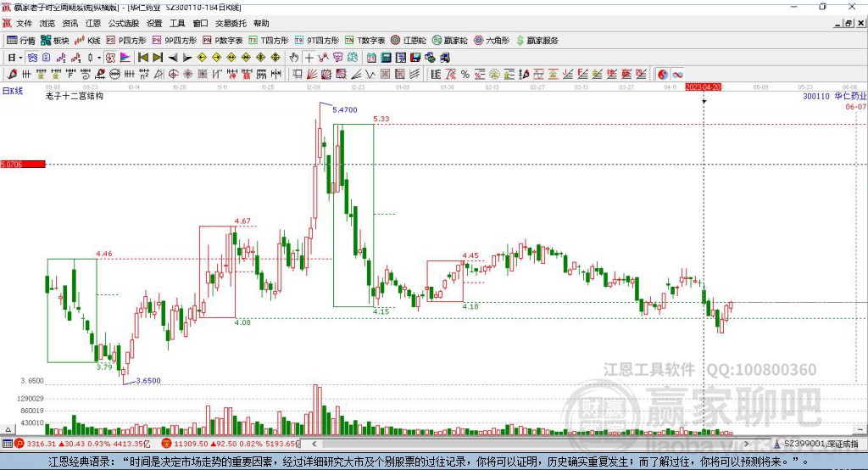Select the percent % line tool
The width and height of the screenshot is (868, 470).
(x=465, y=75)
